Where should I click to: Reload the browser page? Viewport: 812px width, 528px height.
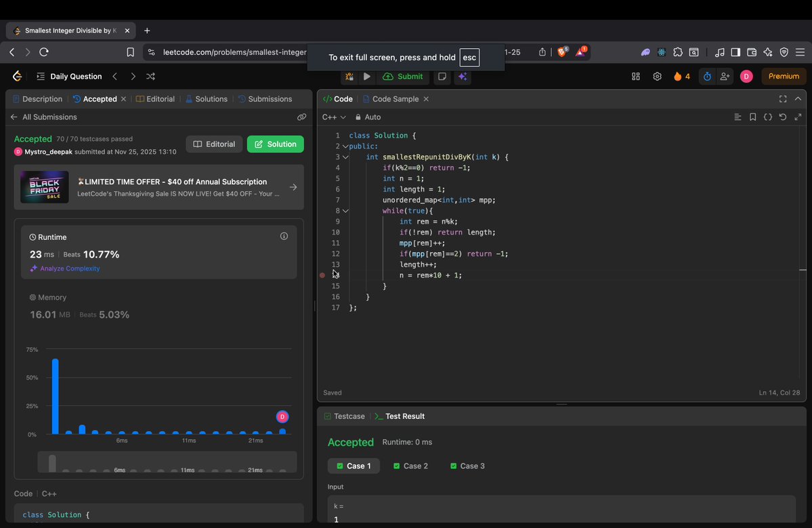tap(44, 52)
